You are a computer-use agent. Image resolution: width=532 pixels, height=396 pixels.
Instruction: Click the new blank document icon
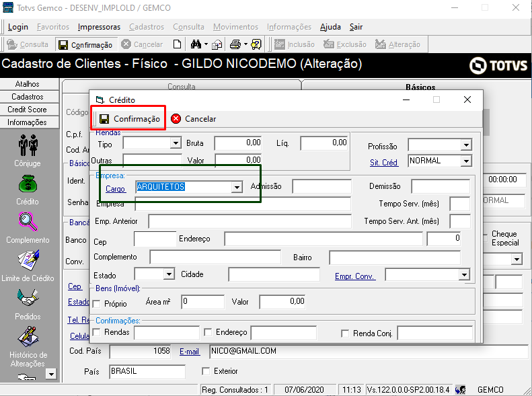point(177,44)
